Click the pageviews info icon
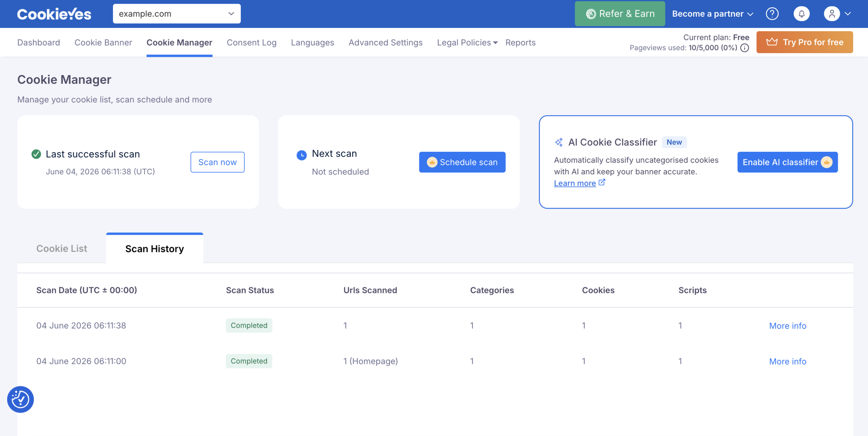 [x=745, y=48]
